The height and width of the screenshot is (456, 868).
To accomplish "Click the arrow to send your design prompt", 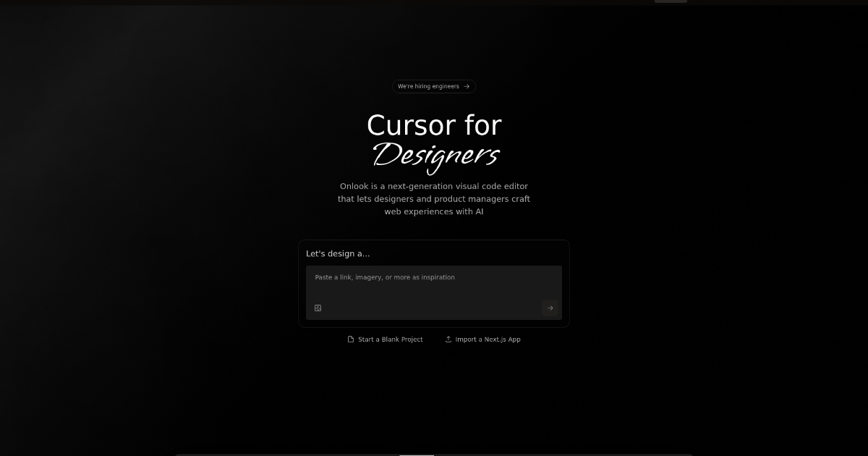I will pyautogui.click(x=550, y=308).
